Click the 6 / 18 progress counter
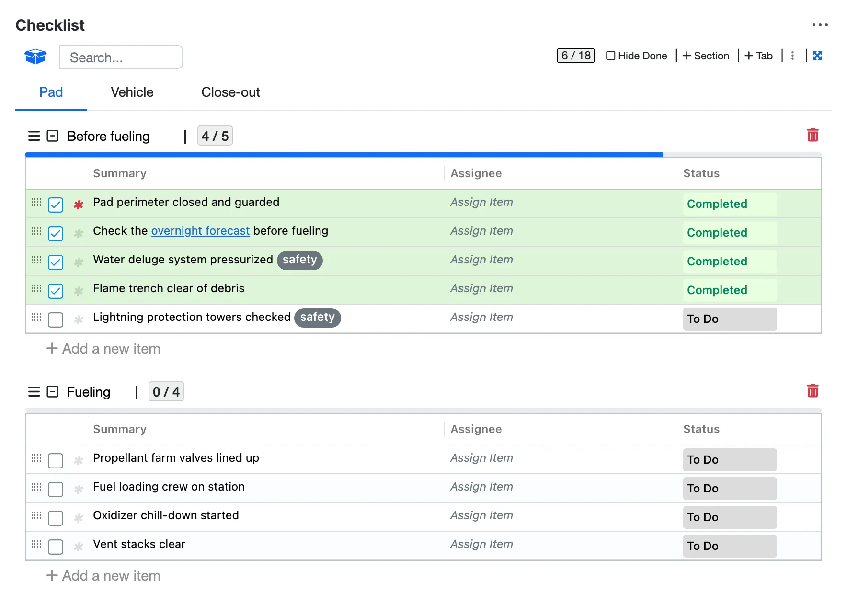 click(x=576, y=56)
